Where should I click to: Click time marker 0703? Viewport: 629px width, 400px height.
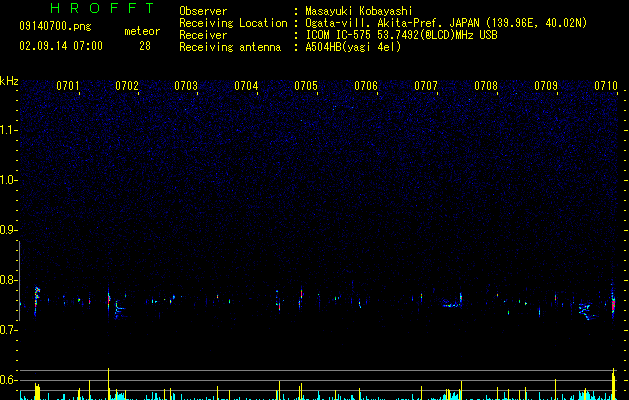click(186, 86)
